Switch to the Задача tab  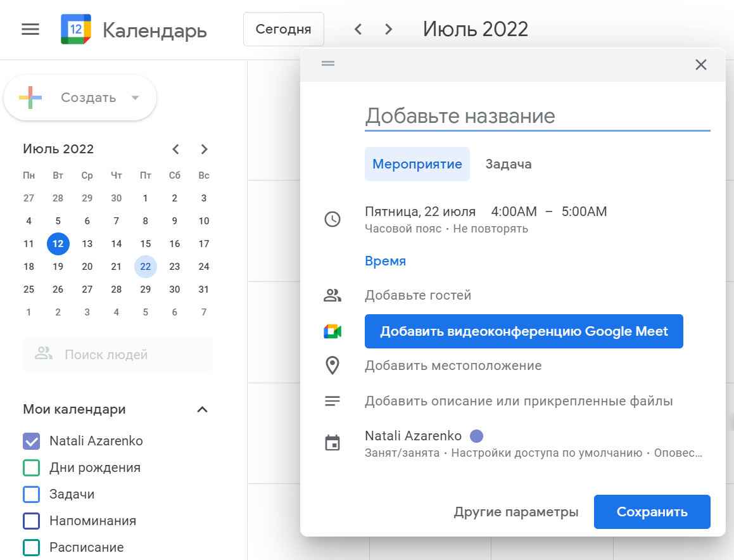(509, 164)
